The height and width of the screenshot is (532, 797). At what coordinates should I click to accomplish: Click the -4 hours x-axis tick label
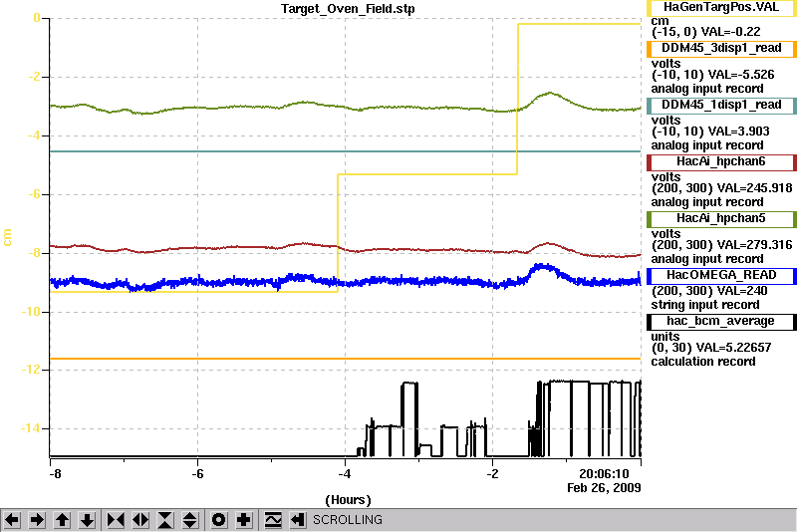point(345,474)
